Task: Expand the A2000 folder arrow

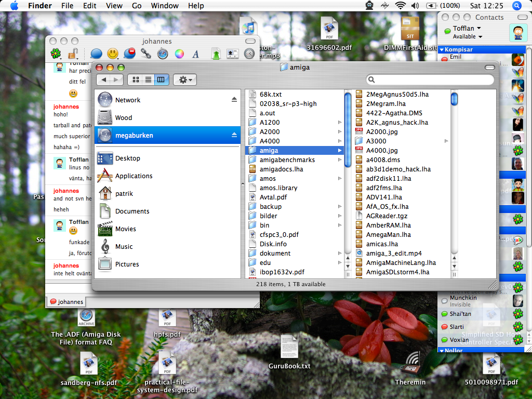Action: click(x=340, y=131)
